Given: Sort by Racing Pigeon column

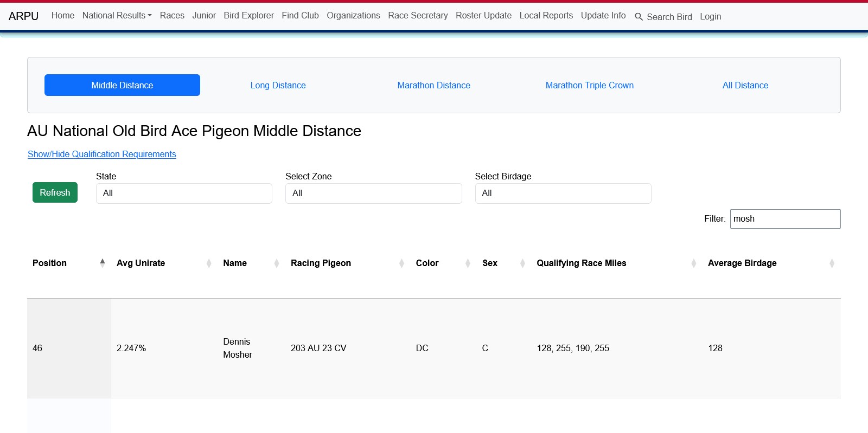Looking at the screenshot, I should click(321, 263).
